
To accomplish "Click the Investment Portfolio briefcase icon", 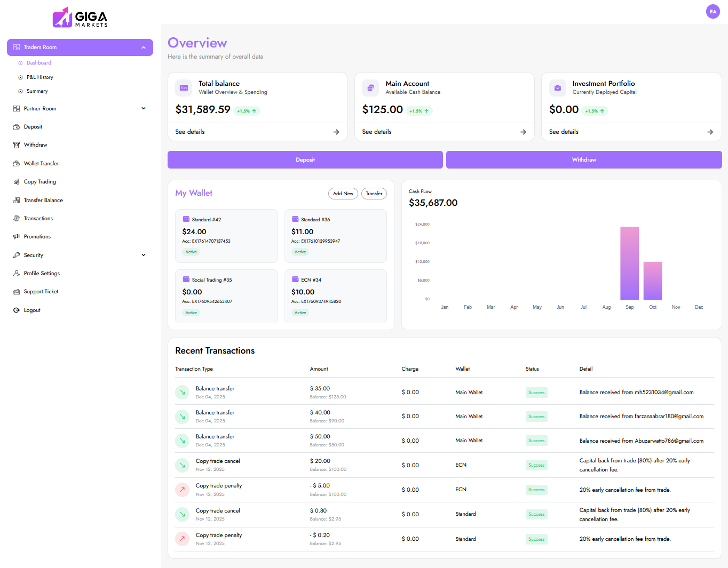I will click(557, 88).
